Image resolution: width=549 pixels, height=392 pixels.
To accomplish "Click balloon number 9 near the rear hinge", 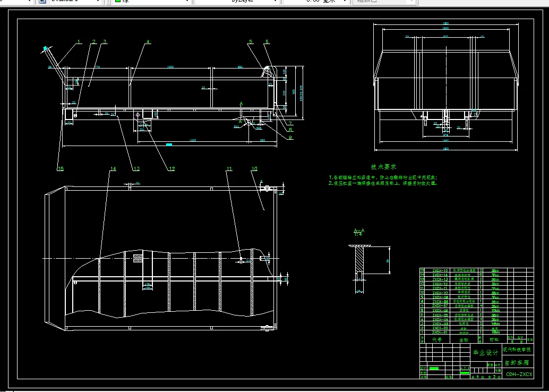I will click(290, 138).
